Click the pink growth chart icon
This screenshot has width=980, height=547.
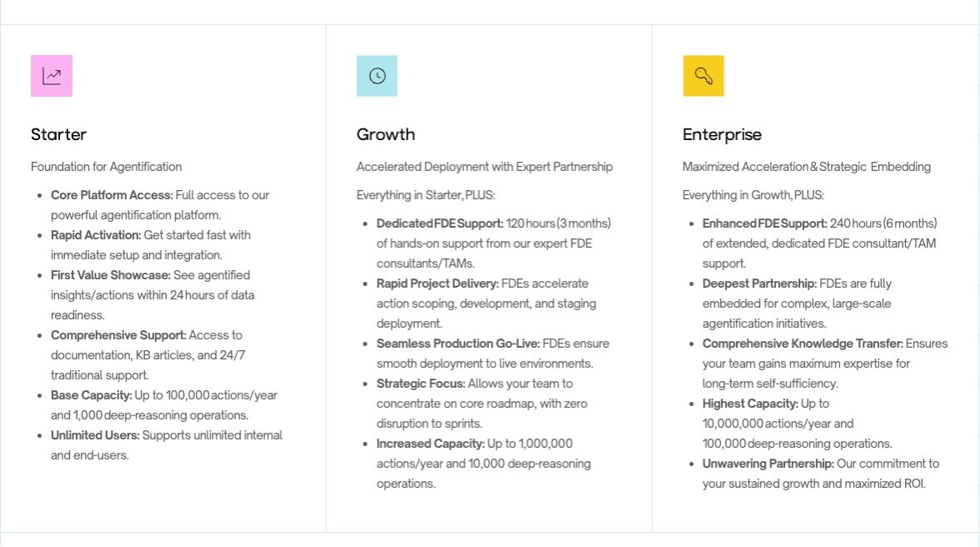(x=52, y=76)
